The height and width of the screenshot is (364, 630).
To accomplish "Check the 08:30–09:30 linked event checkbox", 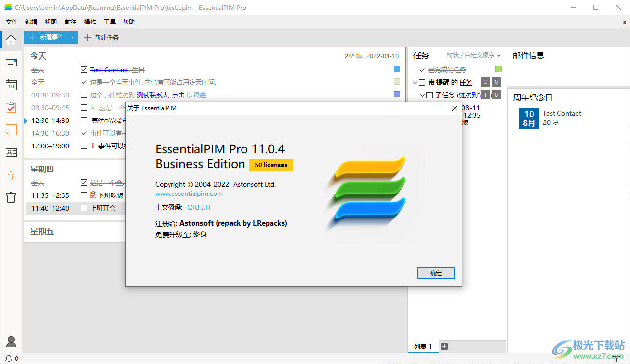I will click(84, 95).
